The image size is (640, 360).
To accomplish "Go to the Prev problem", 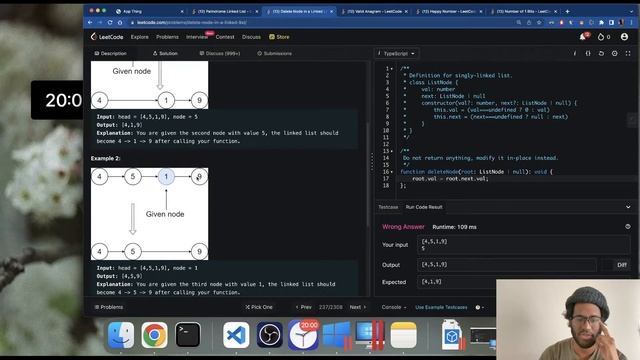I will 303,307.
